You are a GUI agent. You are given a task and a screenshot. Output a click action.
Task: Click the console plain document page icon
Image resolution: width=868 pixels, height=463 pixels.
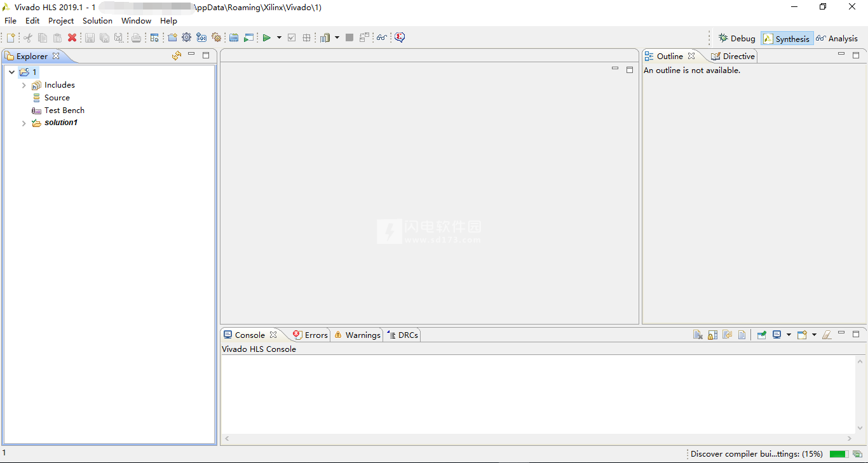click(x=742, y=335)
